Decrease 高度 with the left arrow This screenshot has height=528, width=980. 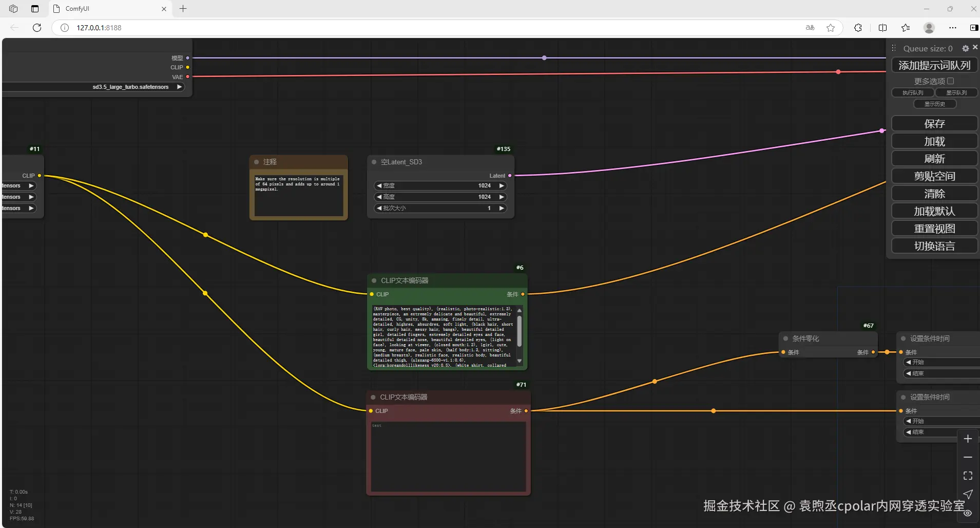tap(379, 197)
